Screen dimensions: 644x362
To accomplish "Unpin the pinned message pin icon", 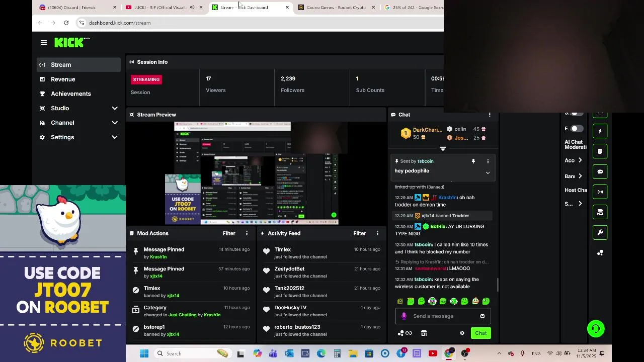I will [x=473, y=161].
